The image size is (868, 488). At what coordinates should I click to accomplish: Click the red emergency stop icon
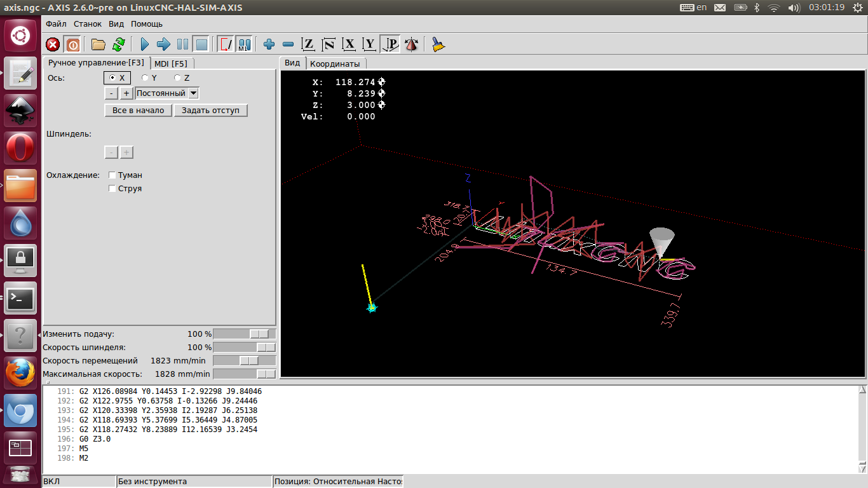tap(53, 44)
